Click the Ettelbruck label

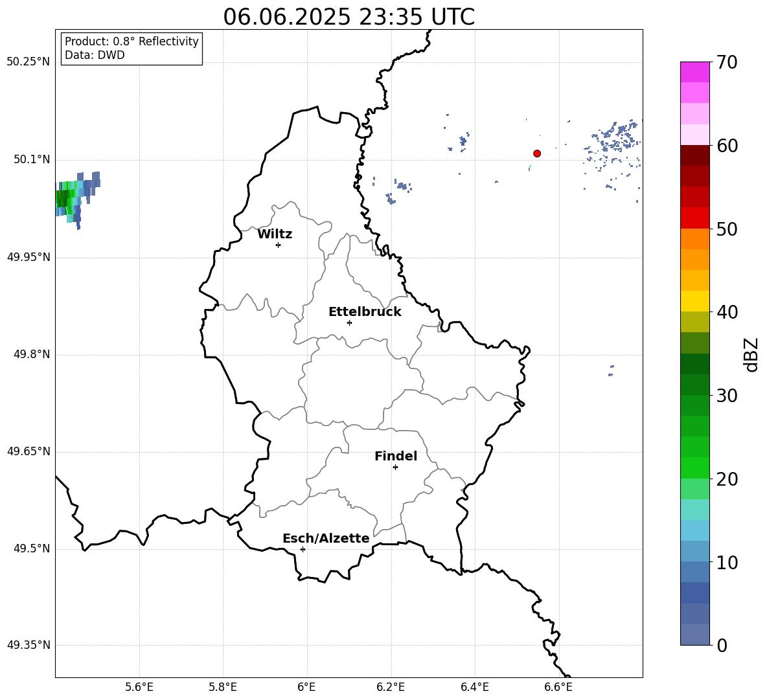[x=365, y=312]
